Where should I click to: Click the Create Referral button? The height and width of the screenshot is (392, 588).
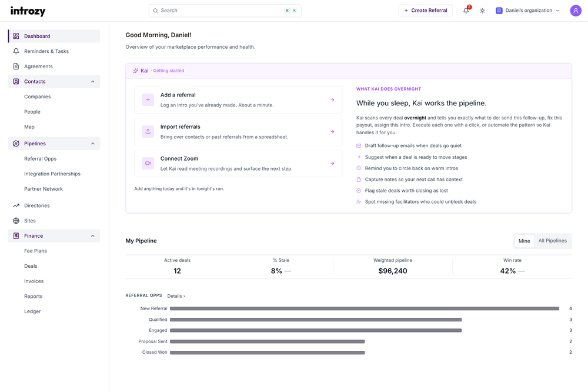coord(426,11)
